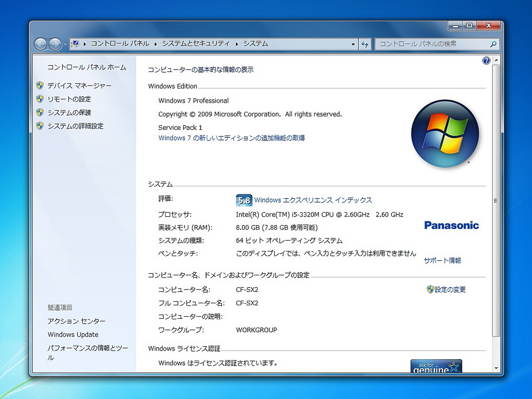Click shield icon beside システムの詳細設定
Viewport: 532px width, 399px height.
[40, 126]
